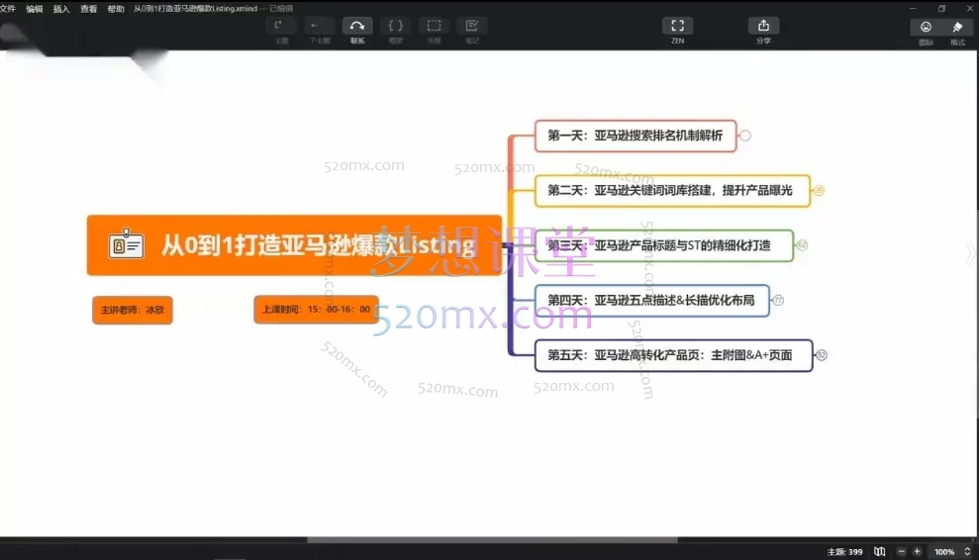Click the Subtopic (子主题) toolbar icon
This screenshot has width=979, height=560.
318,26
